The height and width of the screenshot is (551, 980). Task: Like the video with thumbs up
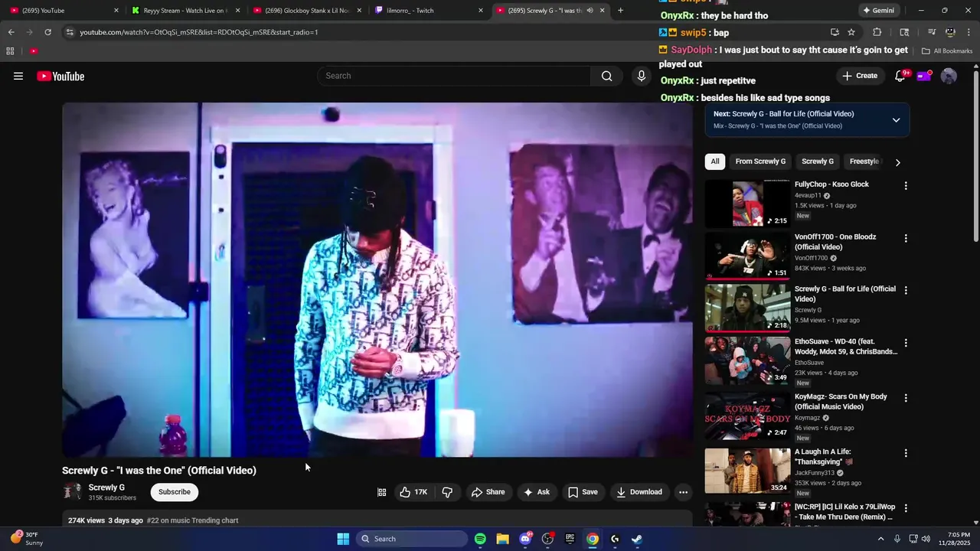pyautogui.click(x=413, y=492)
